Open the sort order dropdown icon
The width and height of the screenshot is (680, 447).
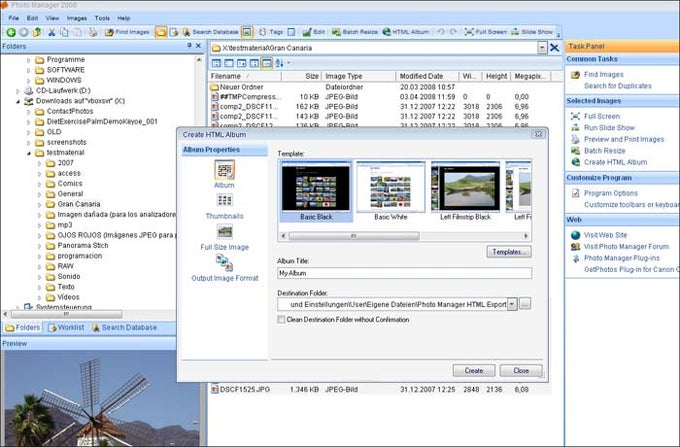[x=281, y=63]
